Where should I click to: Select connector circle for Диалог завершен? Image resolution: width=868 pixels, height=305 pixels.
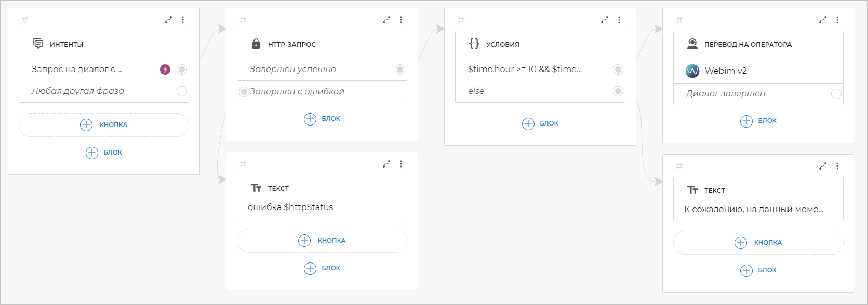point(836,94)
